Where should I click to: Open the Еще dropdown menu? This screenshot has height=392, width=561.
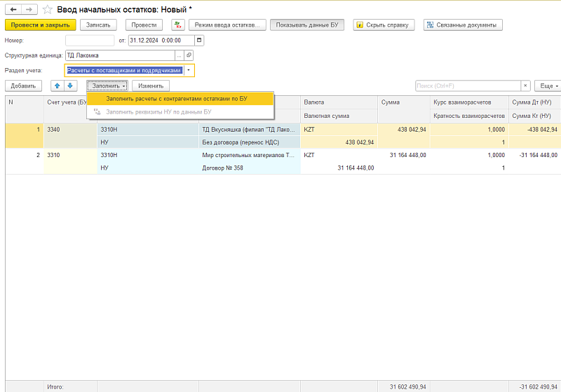click(547, 86)
